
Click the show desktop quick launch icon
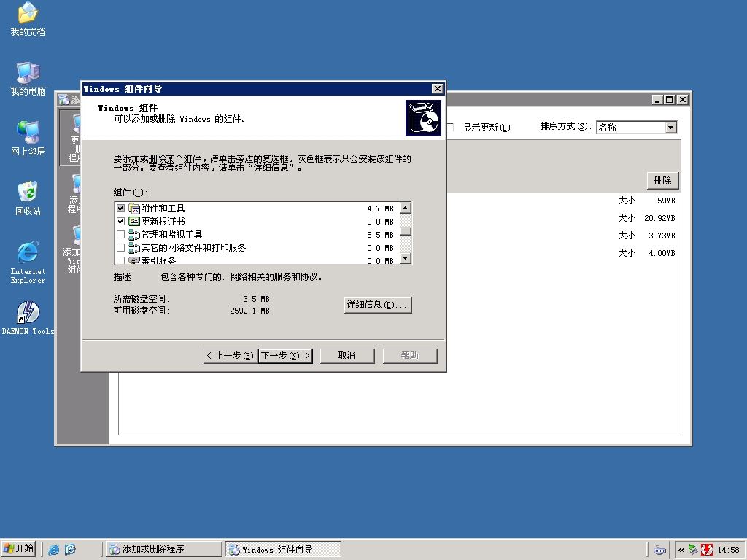70,550
